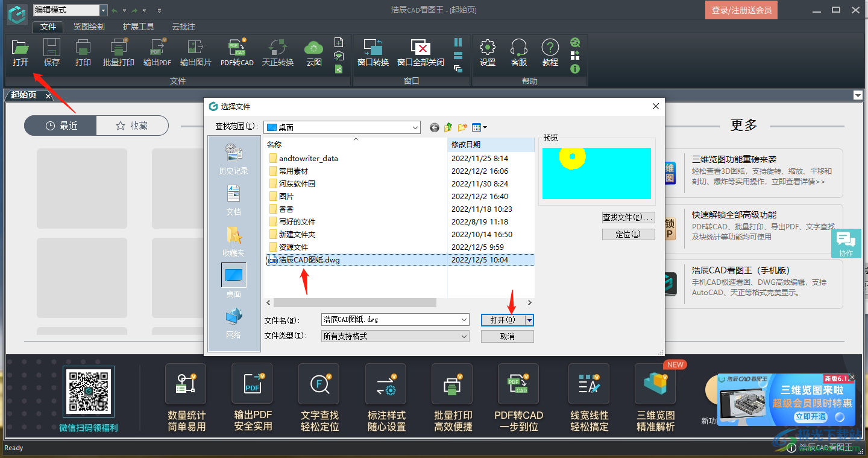868x458 pixels.
Task: Select 收藏夹 in dialog sidebar
Action: pyautogui.click(x=233, y=241)
